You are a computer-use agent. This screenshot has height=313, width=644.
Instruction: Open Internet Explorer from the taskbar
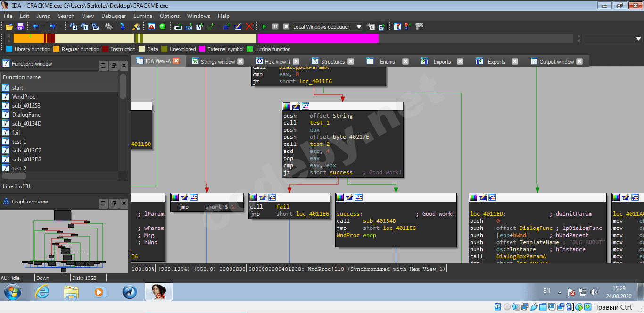tap(42, 293)
